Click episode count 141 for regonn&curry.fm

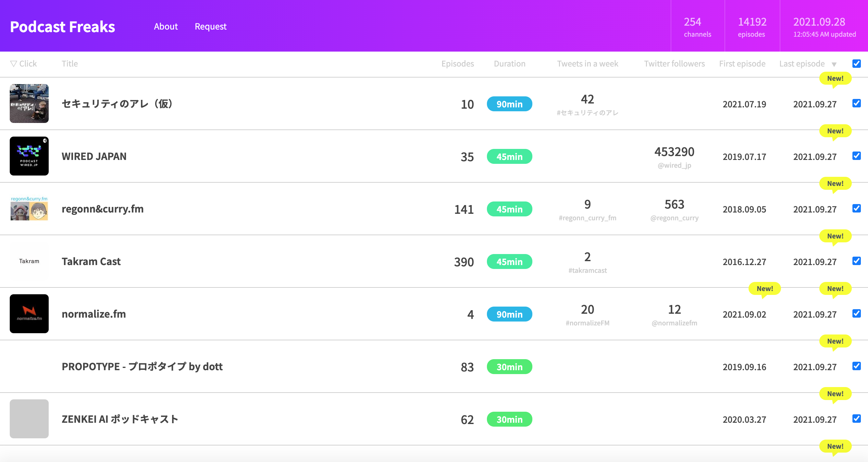[x=464, y=209]
